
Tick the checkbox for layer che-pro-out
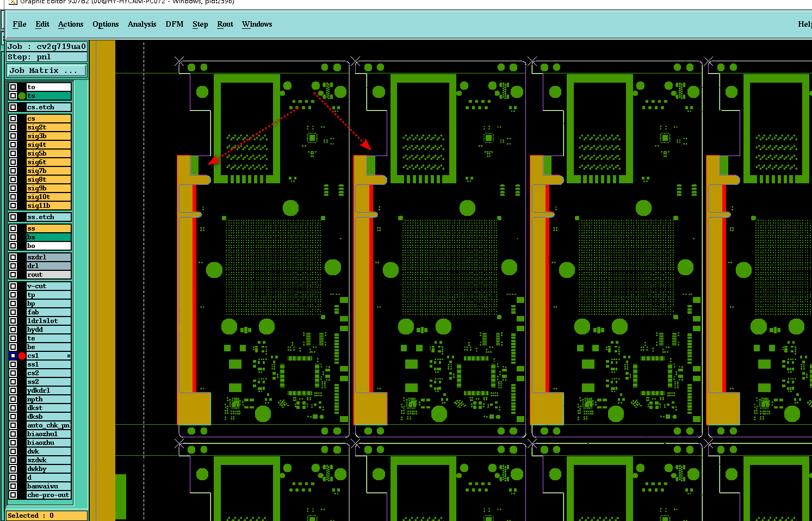pyautogui.click(x=13, y=495)
